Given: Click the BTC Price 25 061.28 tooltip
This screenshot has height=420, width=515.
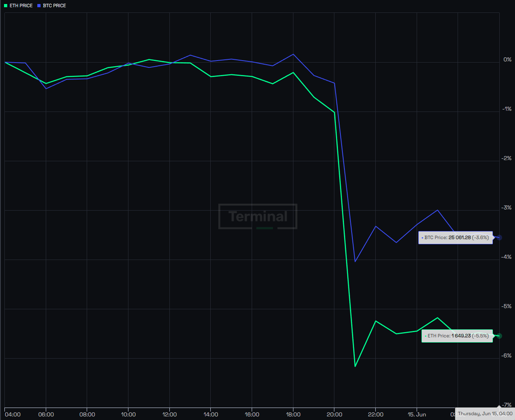Looking at the screenshot, I should [455, 237].
